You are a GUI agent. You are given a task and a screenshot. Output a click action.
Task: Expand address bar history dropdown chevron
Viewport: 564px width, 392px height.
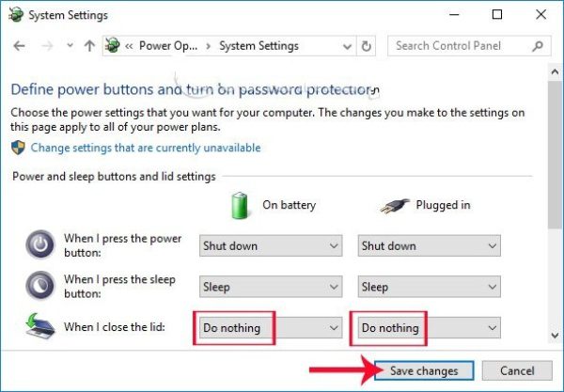coord(347,46)
